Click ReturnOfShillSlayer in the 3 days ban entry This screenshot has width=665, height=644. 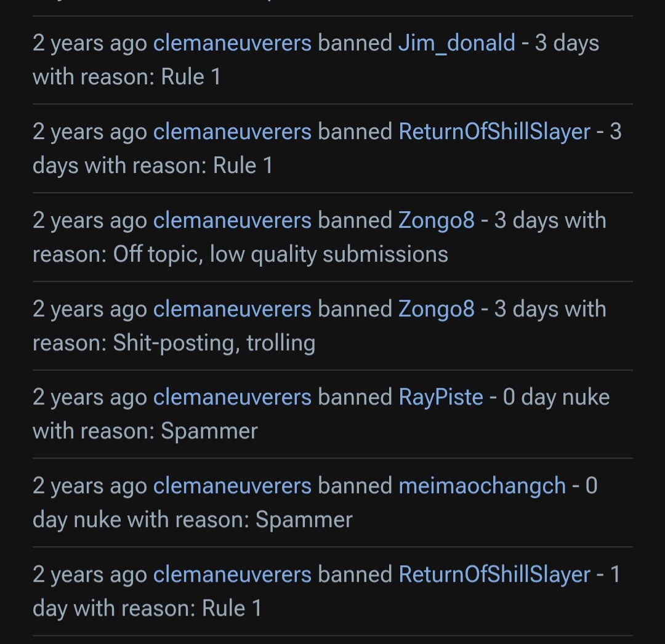(x=494, y=132)
